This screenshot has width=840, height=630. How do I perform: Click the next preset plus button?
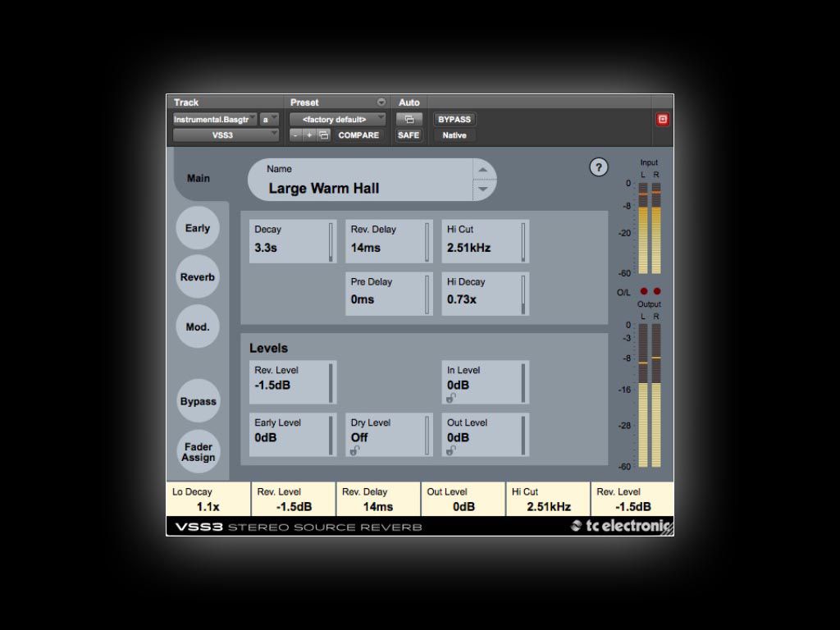click(x=309, y=135)
